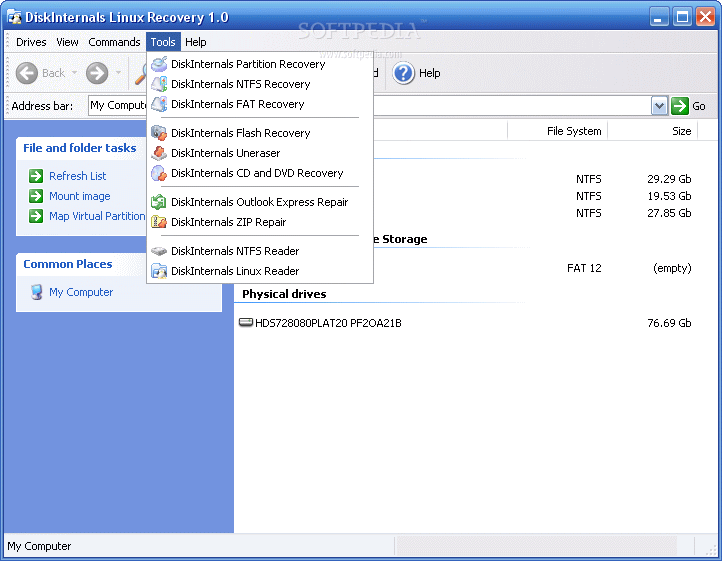Click the blue question mark Help icon

[404, 73]
